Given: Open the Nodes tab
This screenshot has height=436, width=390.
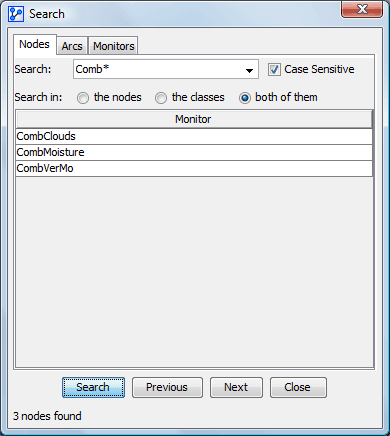Looking at the screenshot, I should (34, 44).
